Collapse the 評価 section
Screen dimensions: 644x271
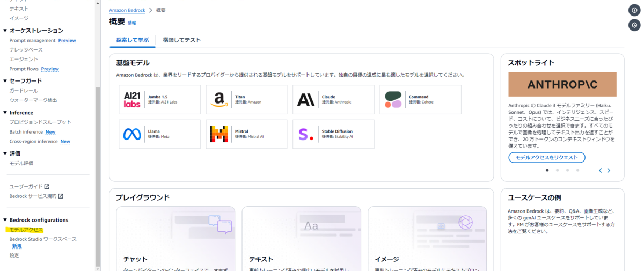point(5,153)
